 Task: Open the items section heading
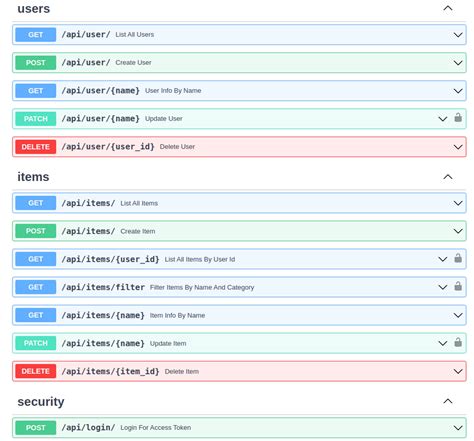point(33,177)
